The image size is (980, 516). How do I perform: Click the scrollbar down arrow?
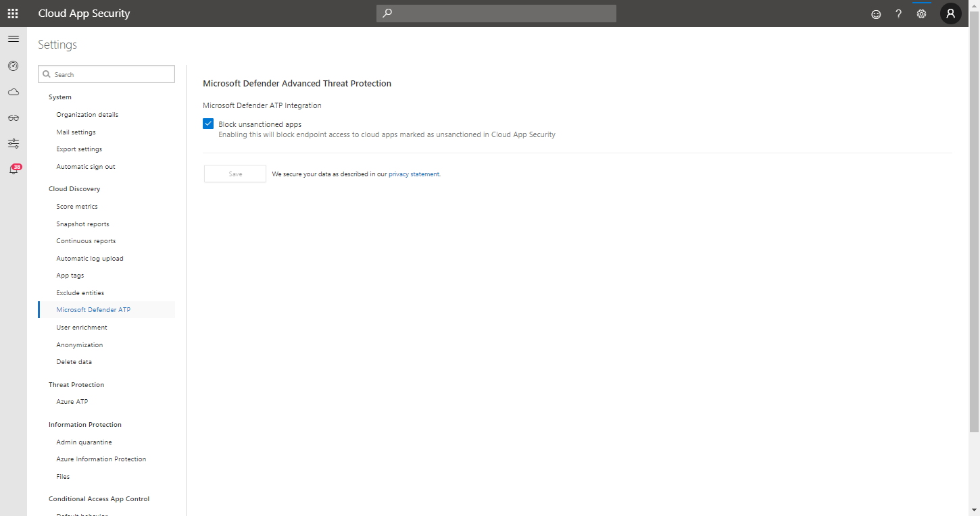point(974,510)
